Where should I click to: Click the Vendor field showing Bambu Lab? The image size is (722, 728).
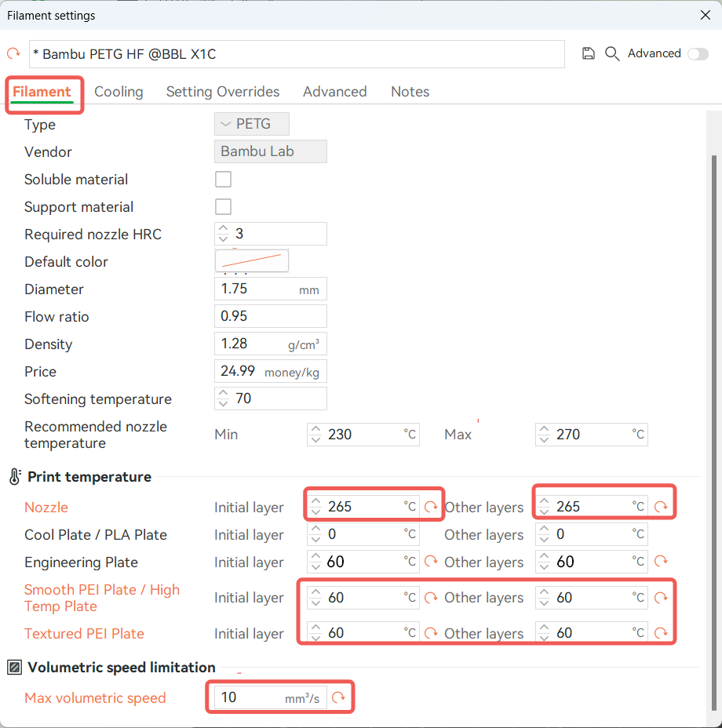271,151
